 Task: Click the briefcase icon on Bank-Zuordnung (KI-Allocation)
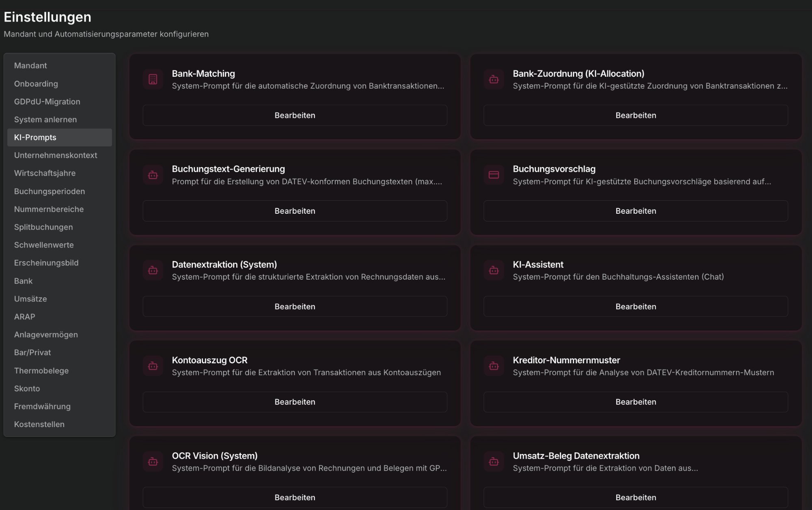[493, 79]
